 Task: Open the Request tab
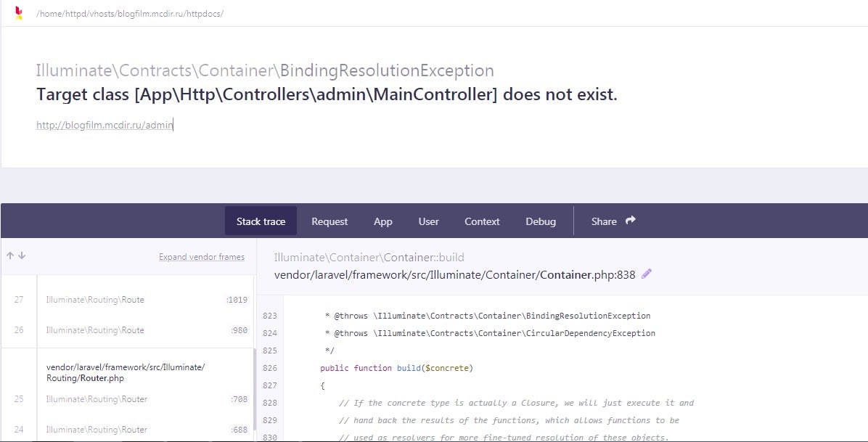tap(329, 221)
